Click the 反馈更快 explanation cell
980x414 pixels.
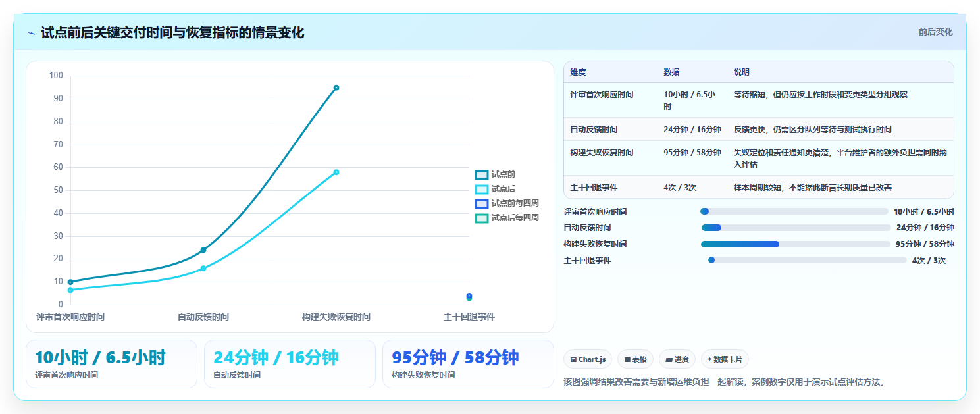pos(812,130)
